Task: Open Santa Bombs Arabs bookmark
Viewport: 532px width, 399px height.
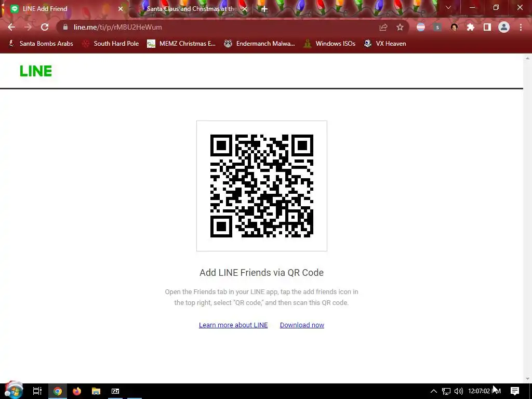Action: (x=41, y=44)
